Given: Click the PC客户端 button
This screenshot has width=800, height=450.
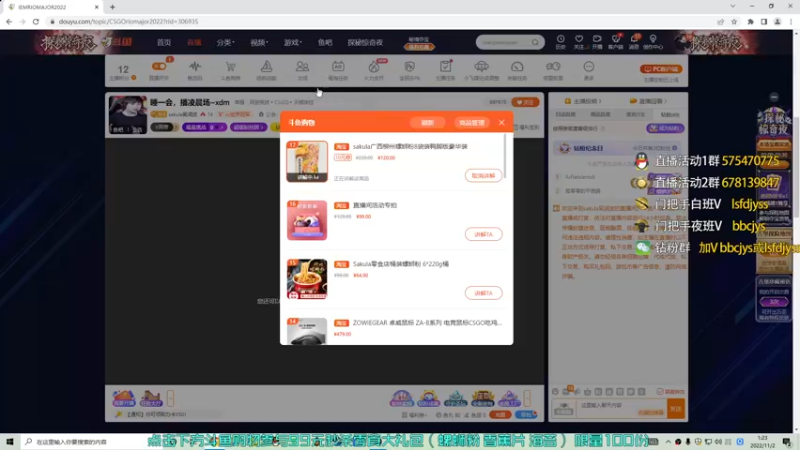Looking at the screenshot, I should point(661,69).
